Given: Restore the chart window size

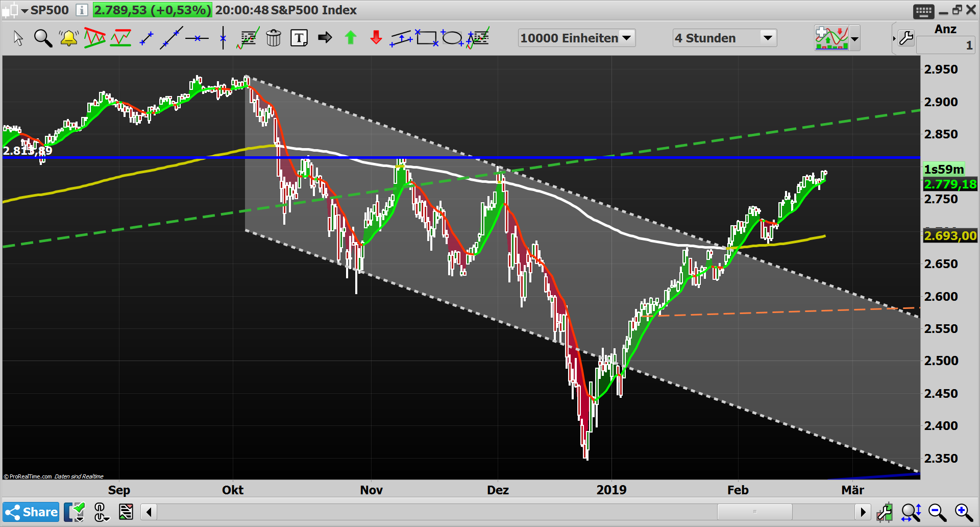Looking at the screenshot, I should pos(957,10).
